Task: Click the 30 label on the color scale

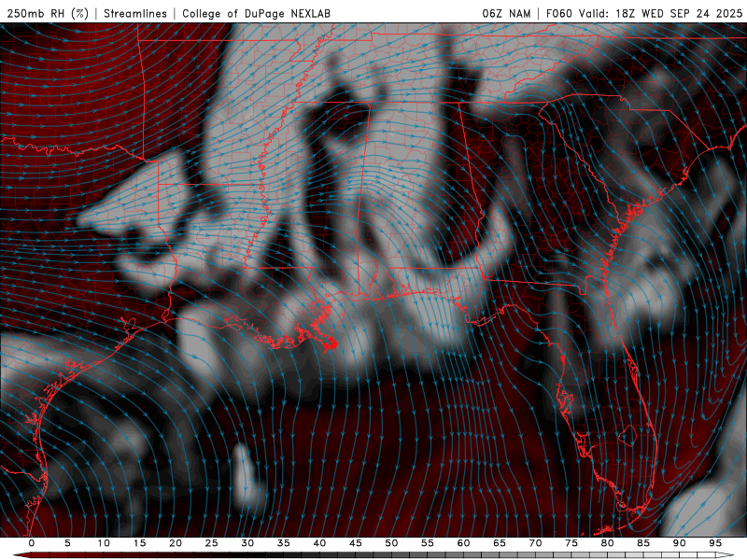Action: pos(247,543)
